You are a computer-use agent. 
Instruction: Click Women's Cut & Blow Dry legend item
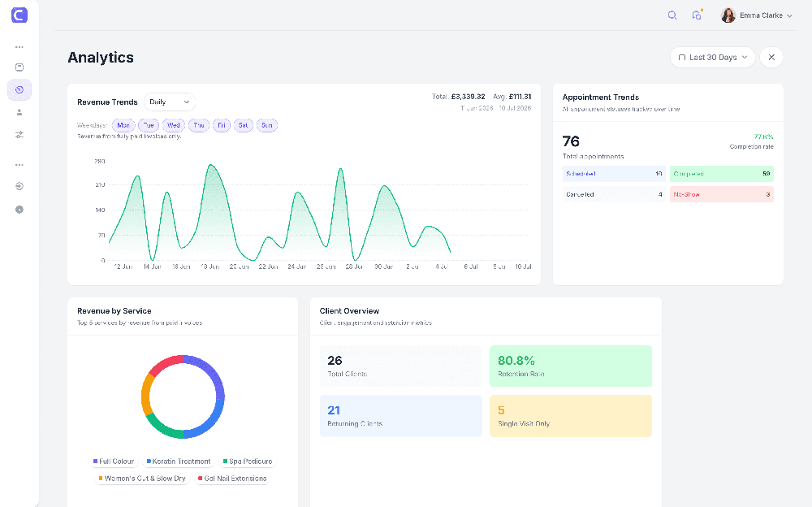(x=142, y=479)
